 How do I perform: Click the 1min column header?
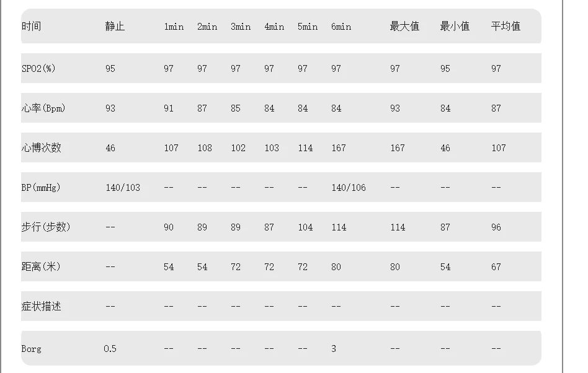174,26
